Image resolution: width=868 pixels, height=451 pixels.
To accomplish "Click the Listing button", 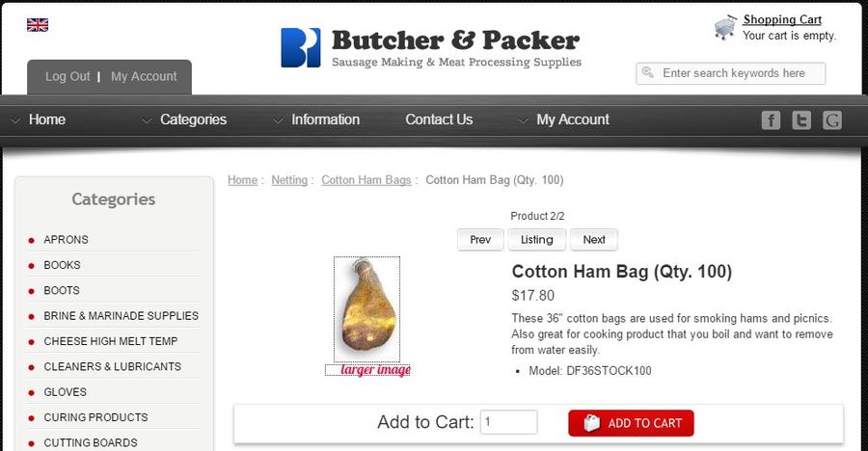I will [537, 240].
